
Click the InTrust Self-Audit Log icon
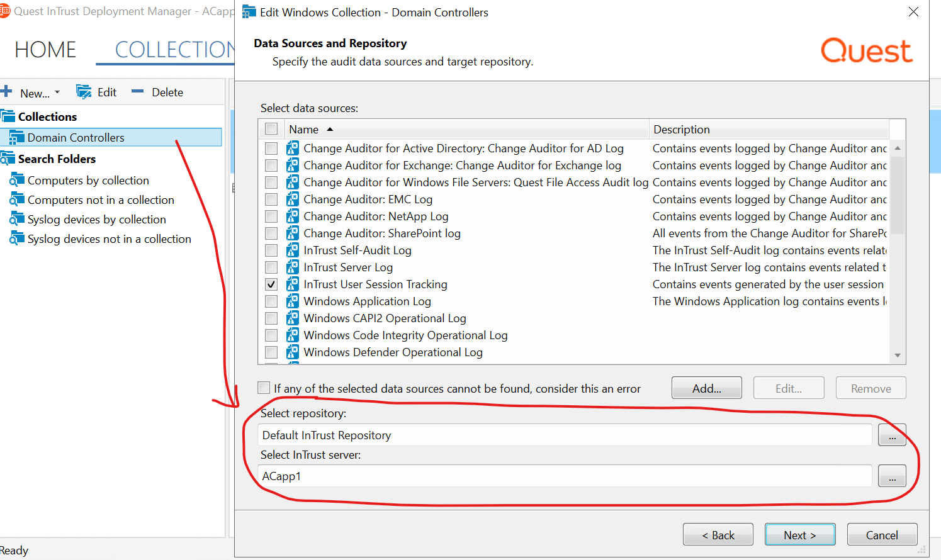point(293,250)
